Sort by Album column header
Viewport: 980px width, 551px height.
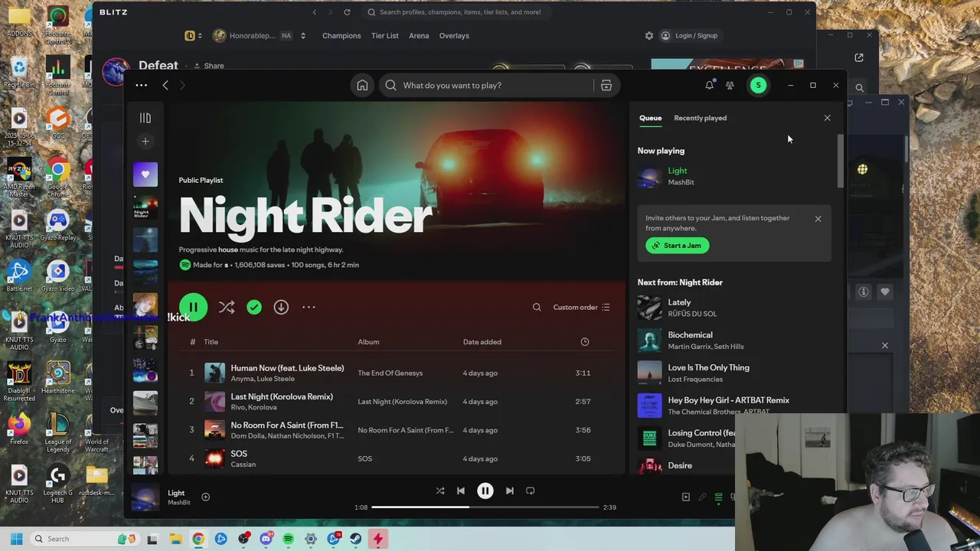[368, 342]
